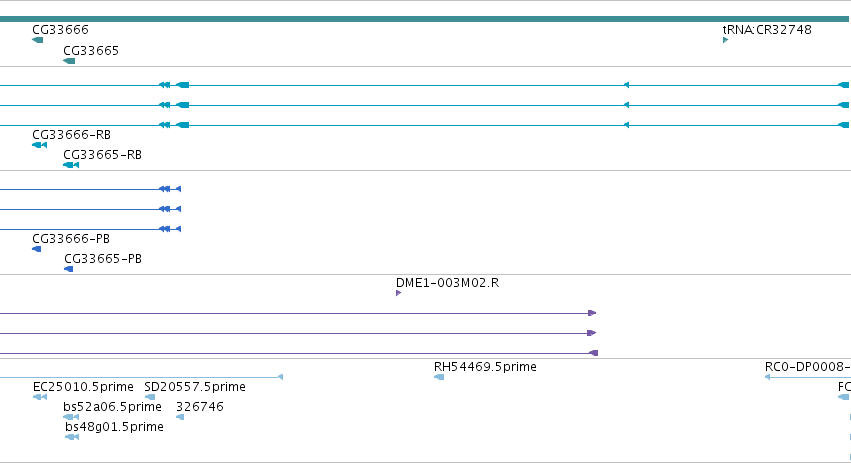Click the bs48g01.5prime EST glyph
The width and height of the screenshot is (851, 463).
click(x=72, y=437)
